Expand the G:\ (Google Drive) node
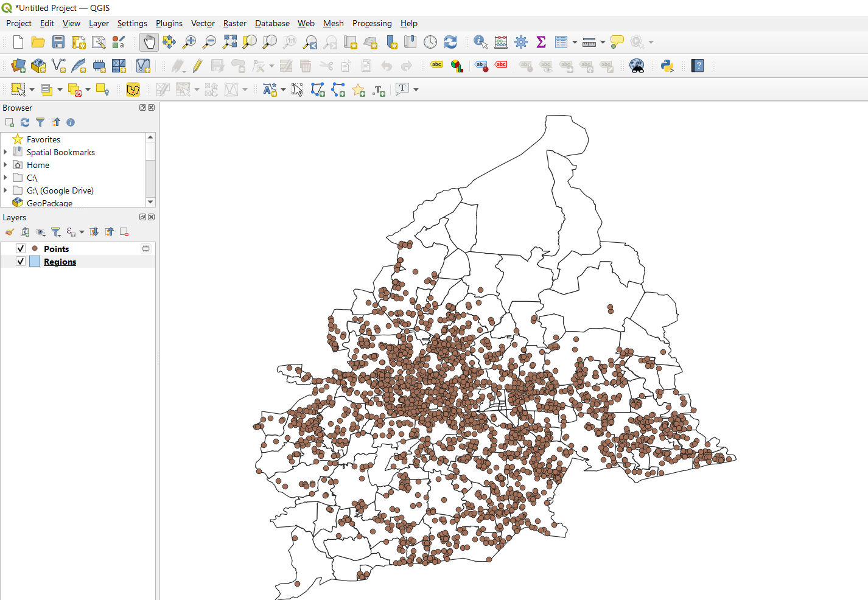The height and width of the screenshot is (600, 868). pyautogui.click(x=5, y=190)
